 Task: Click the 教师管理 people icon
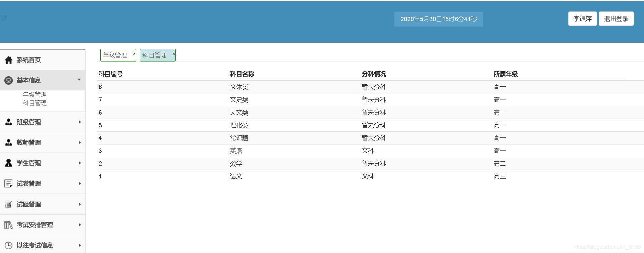9,142
